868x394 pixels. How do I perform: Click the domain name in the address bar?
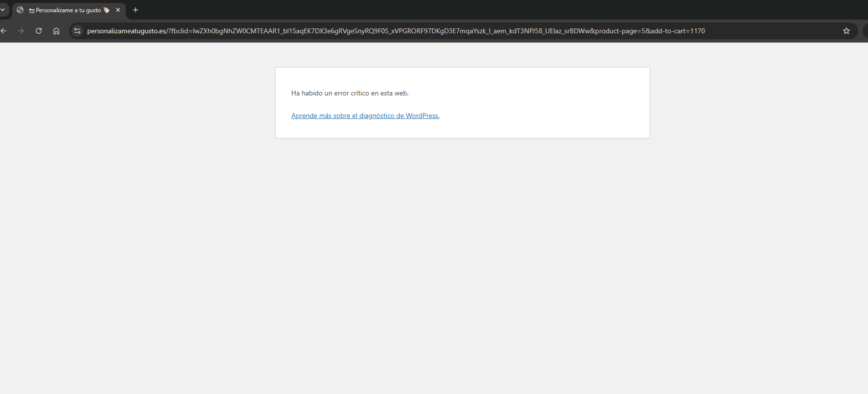coord(126,31)
